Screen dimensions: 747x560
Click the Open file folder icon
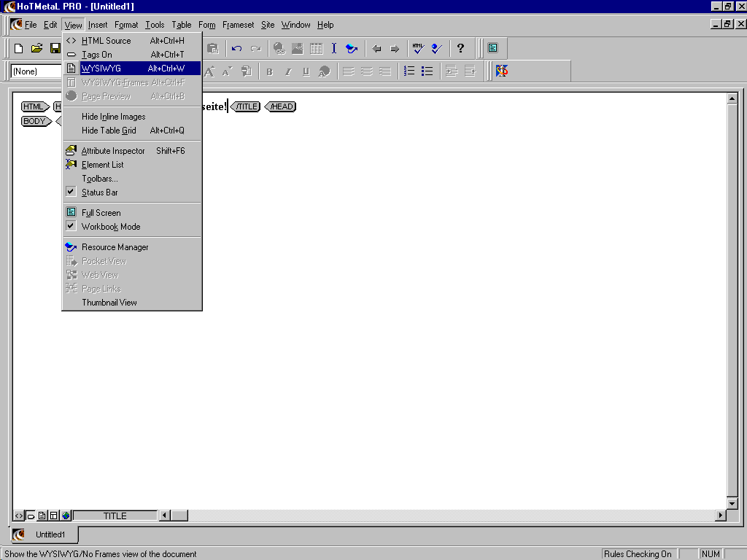pos(36,48)
